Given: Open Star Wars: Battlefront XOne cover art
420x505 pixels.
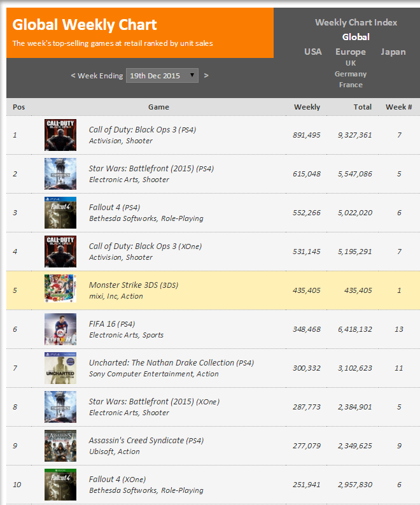Looking at the screenshot, I should tap(60, 407).
